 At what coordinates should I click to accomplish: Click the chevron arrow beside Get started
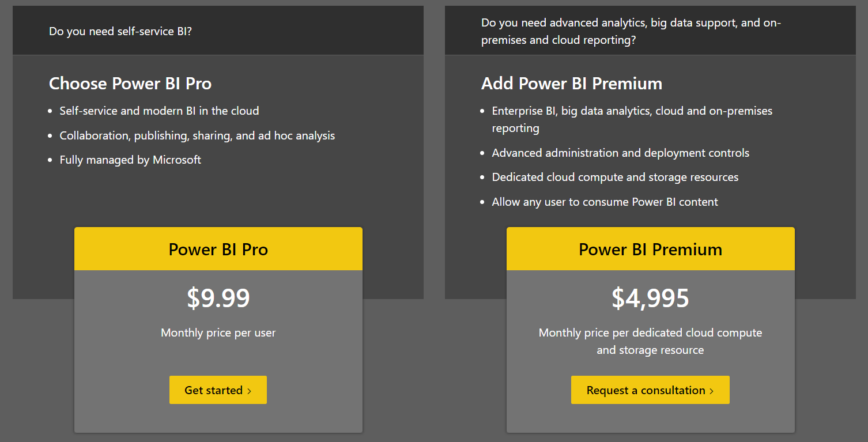click(249, 391)
